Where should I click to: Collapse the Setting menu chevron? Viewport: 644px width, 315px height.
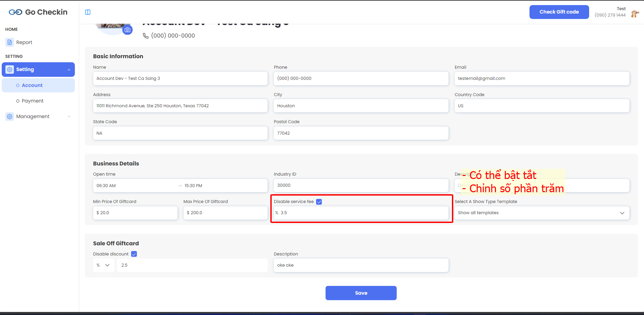(x=69, y=70)
